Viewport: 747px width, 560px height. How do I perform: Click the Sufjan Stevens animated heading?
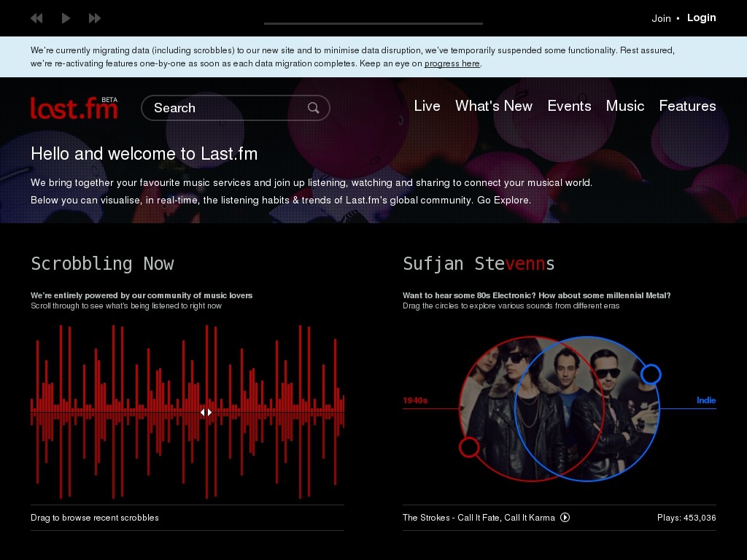pos(479,263)
